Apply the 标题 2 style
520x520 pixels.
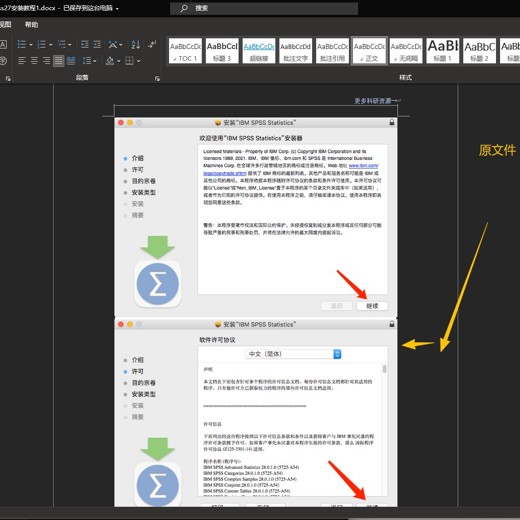pos(479,51)
